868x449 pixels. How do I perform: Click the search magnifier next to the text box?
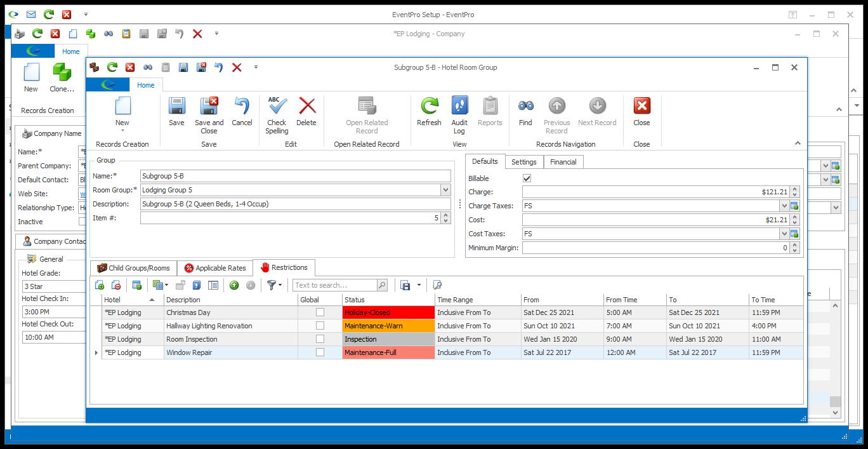(x=382, y=285)
